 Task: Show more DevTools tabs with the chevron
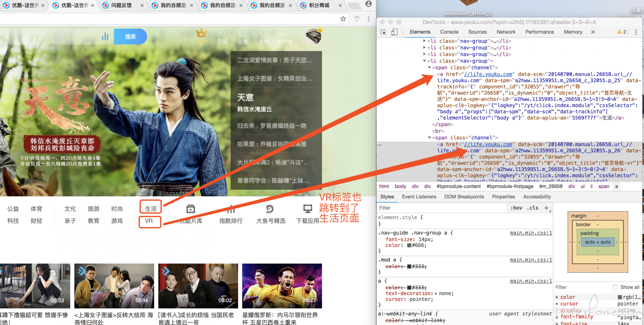pos(593,32)
